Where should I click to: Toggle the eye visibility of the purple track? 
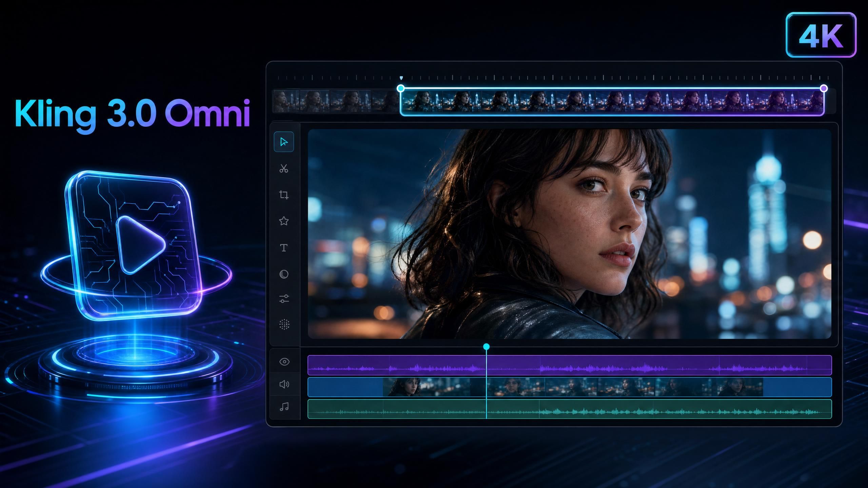(284, 362)
